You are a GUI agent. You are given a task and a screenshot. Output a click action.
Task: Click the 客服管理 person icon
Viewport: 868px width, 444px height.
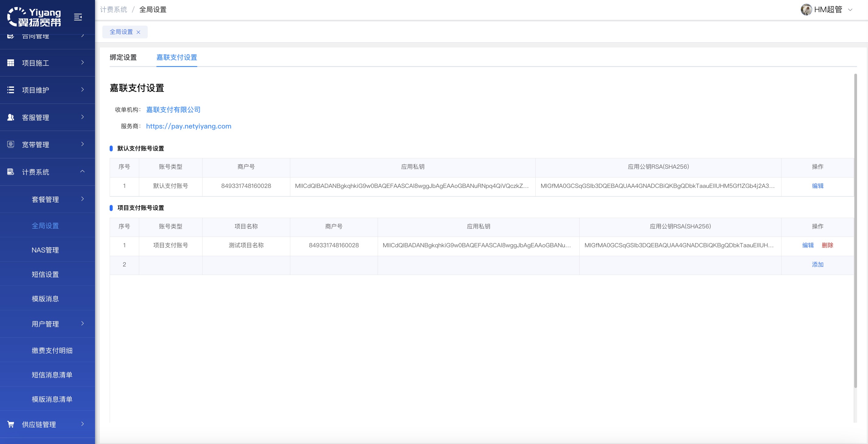point(11,117)
